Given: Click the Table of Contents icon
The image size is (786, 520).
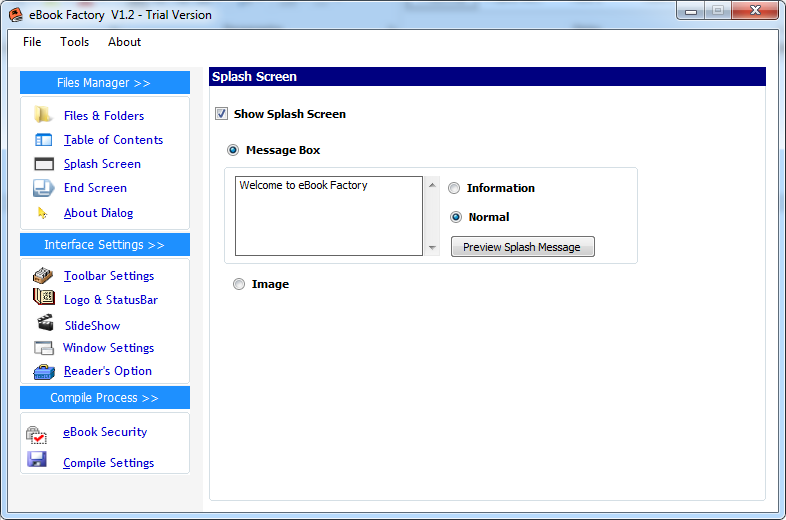Looking at the screenshot, I should 44,140.
